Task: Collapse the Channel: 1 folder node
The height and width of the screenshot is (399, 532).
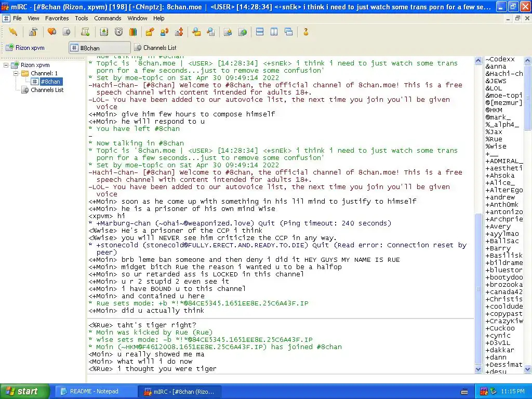Action: (x=16, y=73)
